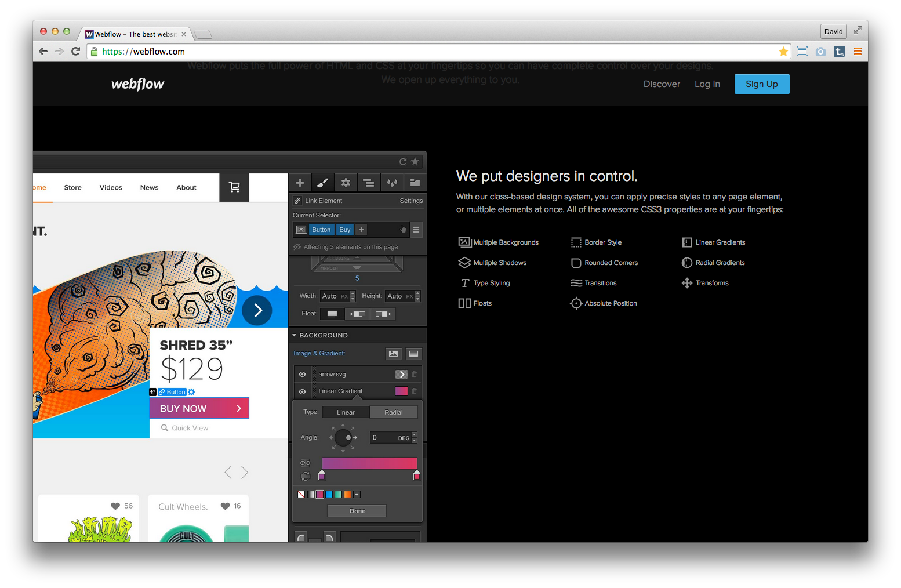
Task: Open the Navigator outline panel icon
Action: [x=368, y=183]
